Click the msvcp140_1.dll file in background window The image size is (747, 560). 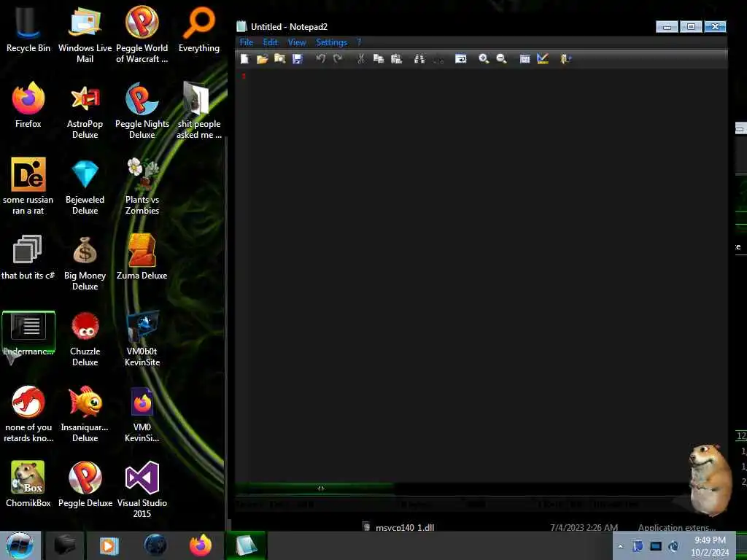pyautogui.click(x=404, y=527)
